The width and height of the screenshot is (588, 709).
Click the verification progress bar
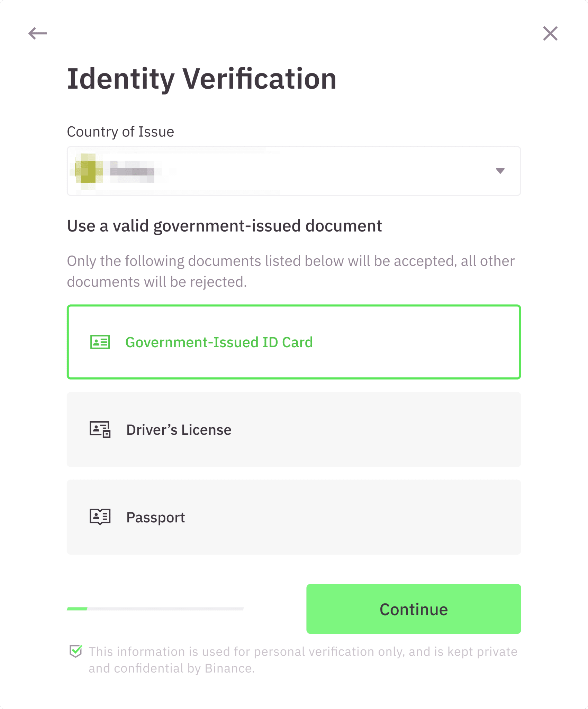155,609
